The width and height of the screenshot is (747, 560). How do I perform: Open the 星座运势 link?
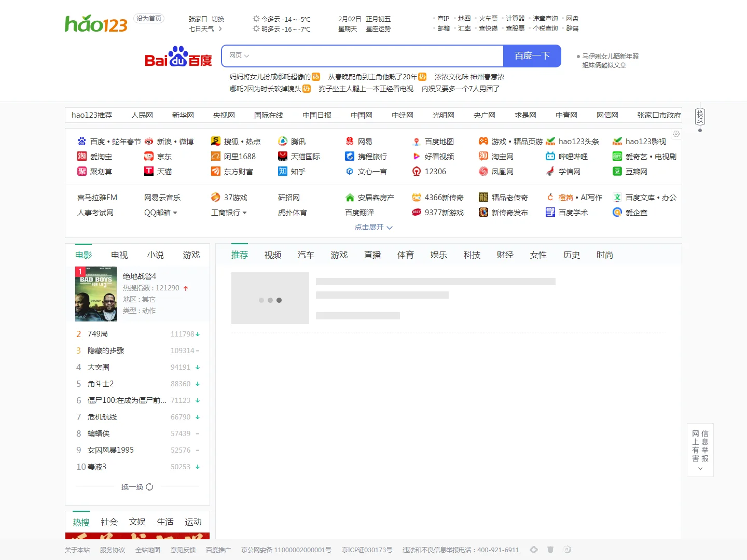378,29
